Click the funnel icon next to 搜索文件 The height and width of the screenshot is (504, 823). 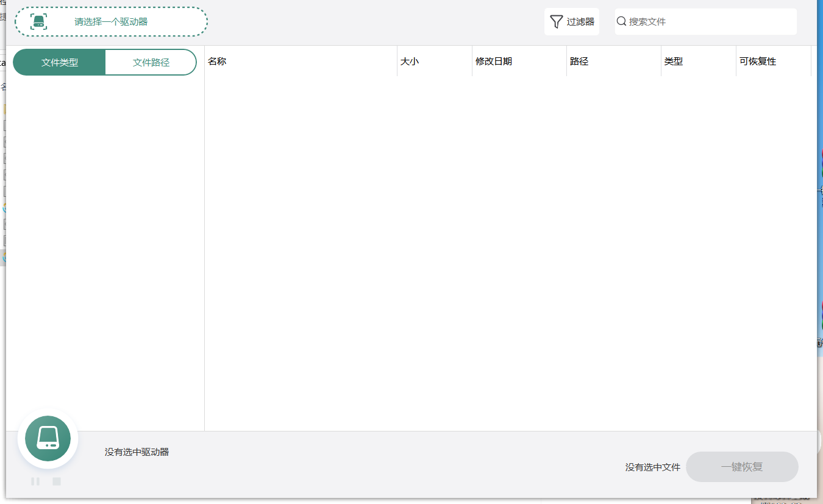555,20
